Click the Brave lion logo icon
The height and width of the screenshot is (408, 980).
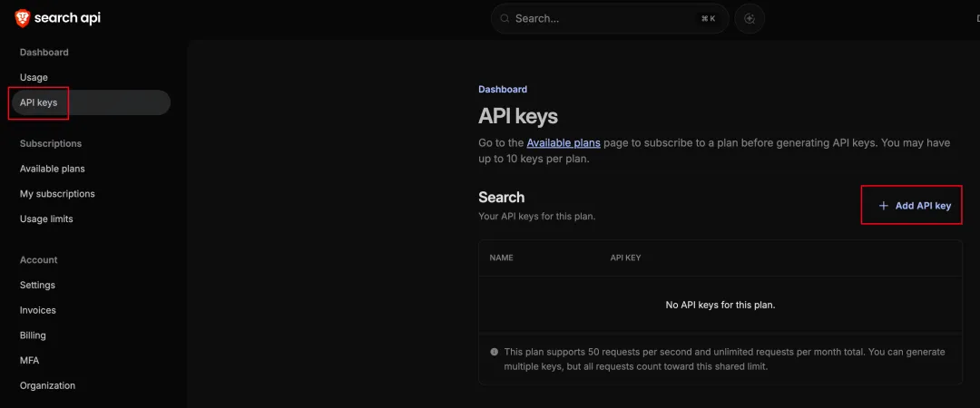pos(23,18)
